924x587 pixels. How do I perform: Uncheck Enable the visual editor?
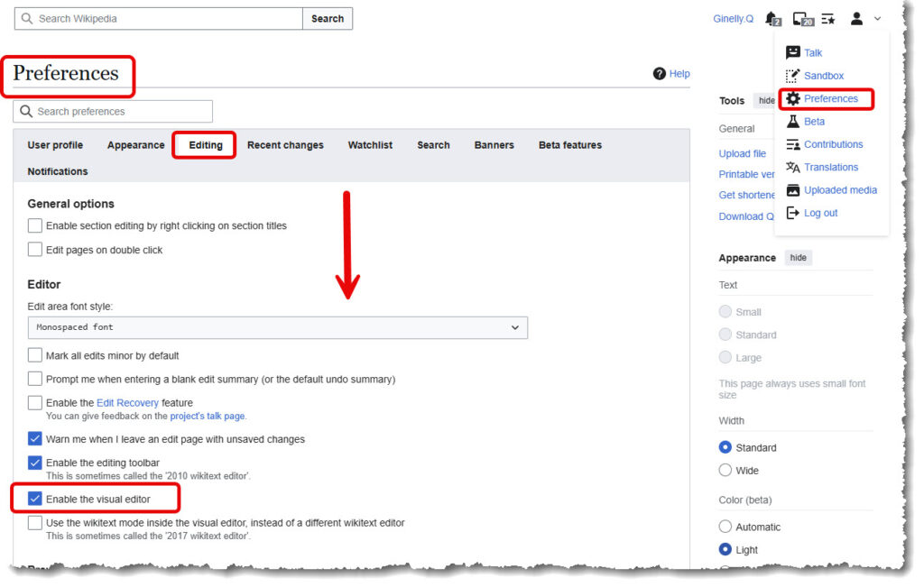click(x=35, y=499)
